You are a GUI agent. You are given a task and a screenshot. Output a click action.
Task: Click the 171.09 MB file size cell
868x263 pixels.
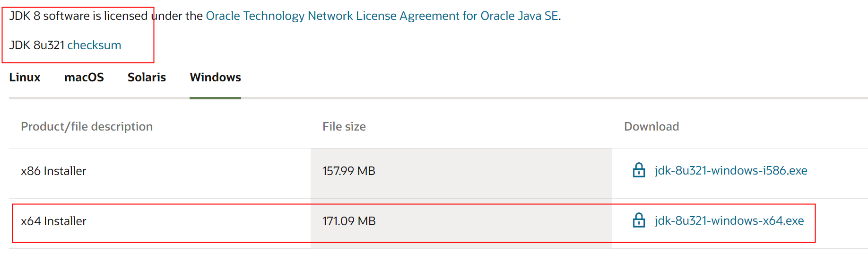pos(349,221)
